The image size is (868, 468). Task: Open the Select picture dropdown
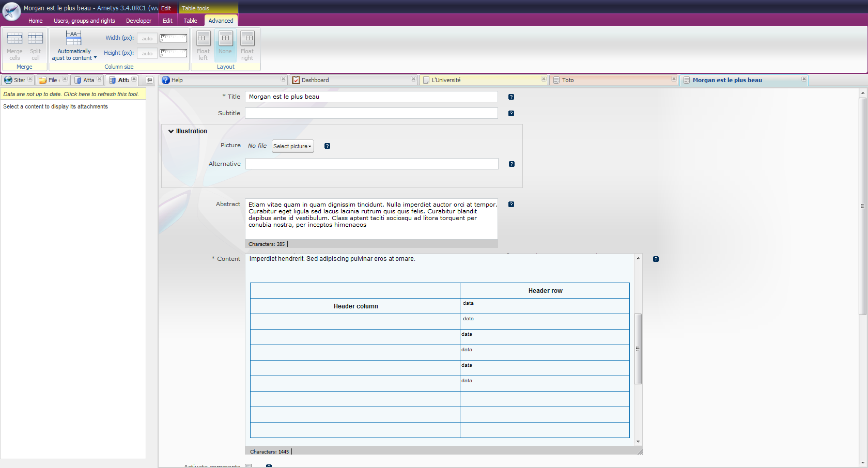pyautogui.click(x=292, y=146)
